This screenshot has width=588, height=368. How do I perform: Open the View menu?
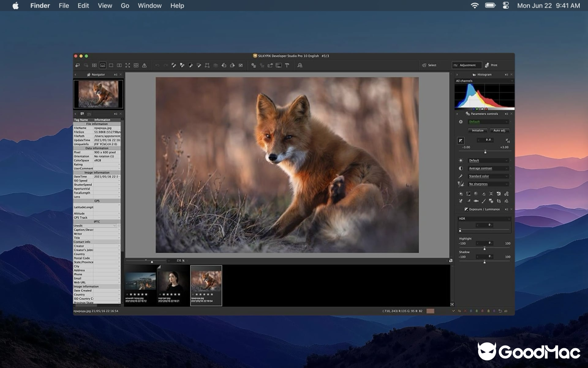(x=105, y=6)
